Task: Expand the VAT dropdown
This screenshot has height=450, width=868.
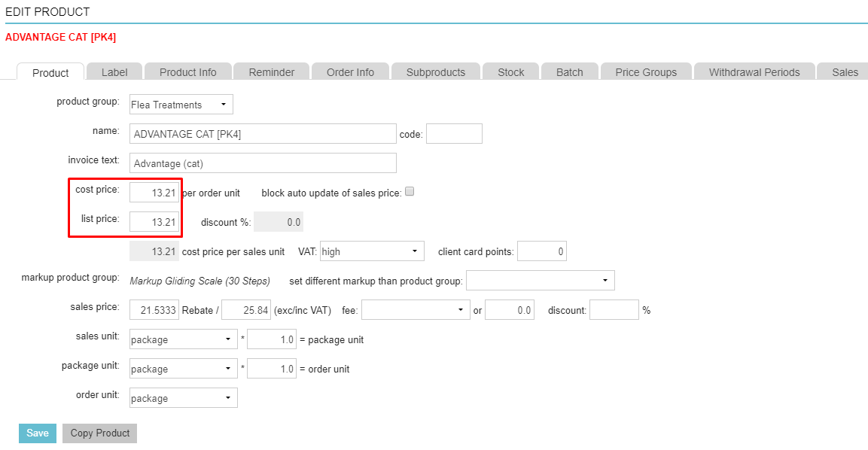Action: click(371, 251)
